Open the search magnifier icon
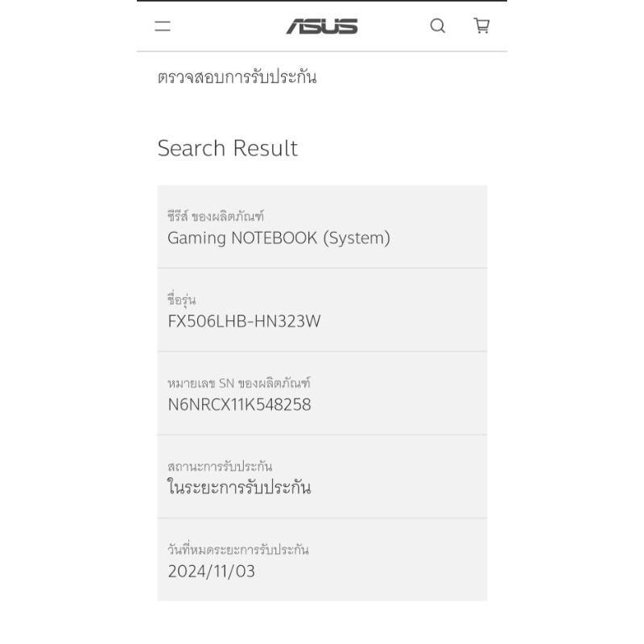This screenshot has height=644, width=644. tap(437, 26)
